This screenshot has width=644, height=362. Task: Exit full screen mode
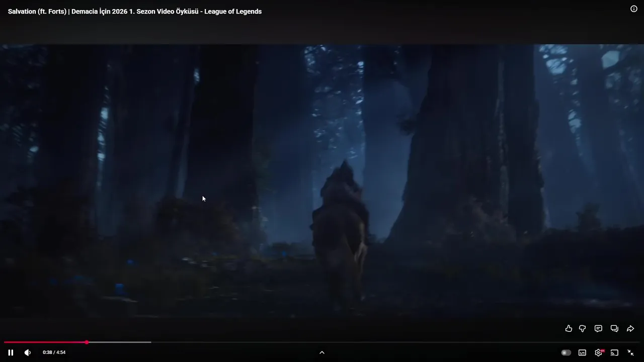tap(630, 352)
